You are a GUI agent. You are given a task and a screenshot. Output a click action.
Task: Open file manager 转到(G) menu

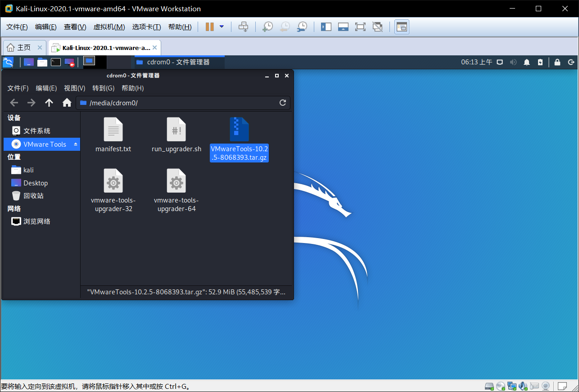104,88
